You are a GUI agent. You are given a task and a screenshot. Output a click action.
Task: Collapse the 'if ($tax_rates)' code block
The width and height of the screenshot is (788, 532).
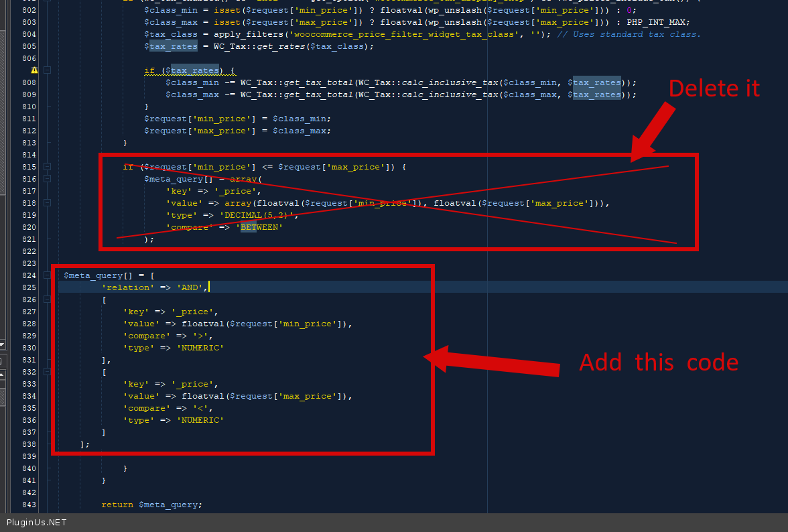48,70
